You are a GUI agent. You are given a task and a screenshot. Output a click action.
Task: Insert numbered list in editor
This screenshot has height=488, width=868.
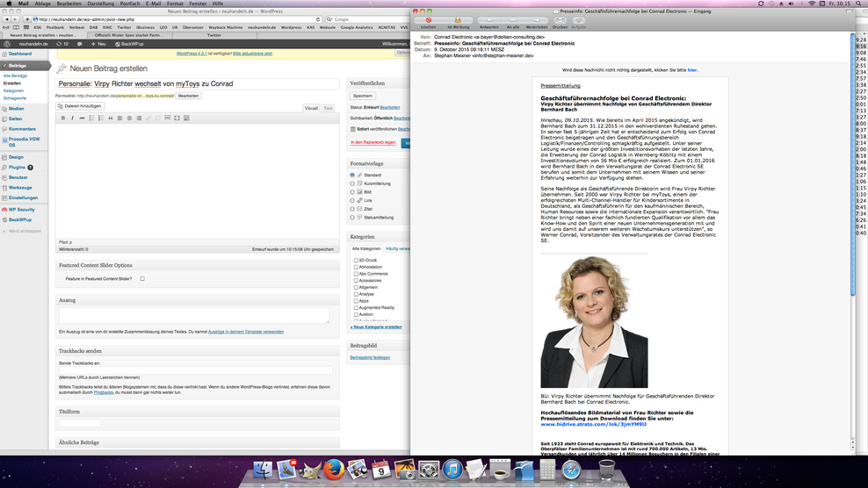pos(101,118)
